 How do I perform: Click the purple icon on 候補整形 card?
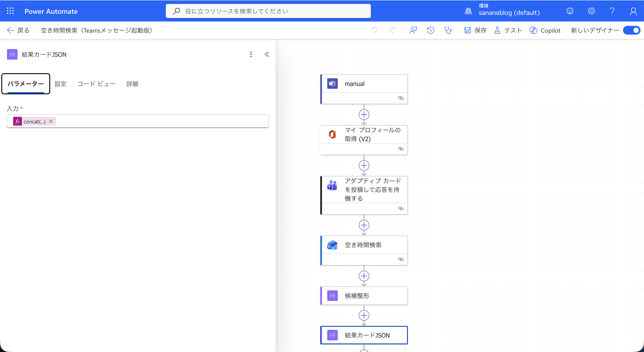(x=333, y=296)
